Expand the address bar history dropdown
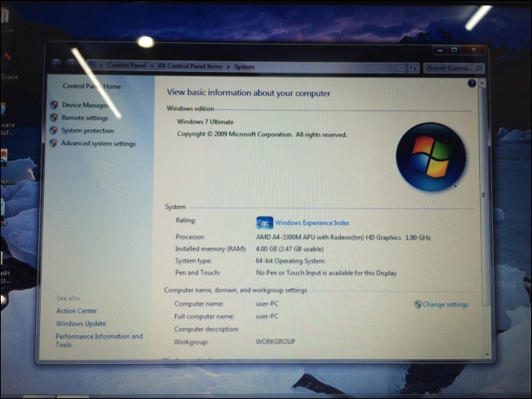This screenshot has height=399, width=532. point(401,68)
